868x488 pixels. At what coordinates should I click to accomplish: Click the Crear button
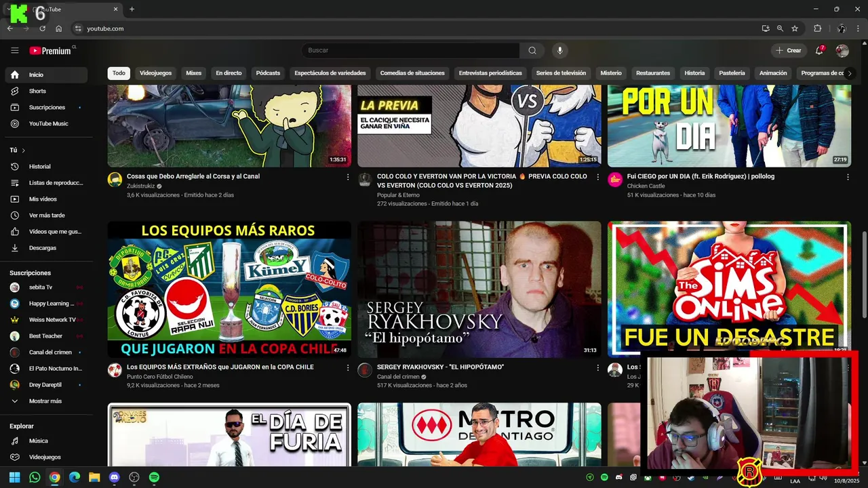click(x=789, y=51)
